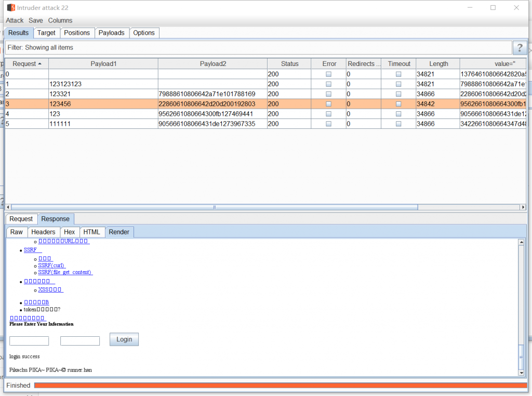Viewport: 532px width, 396px height.
Task: Open the Columns menu
Action: coord(60,20)
